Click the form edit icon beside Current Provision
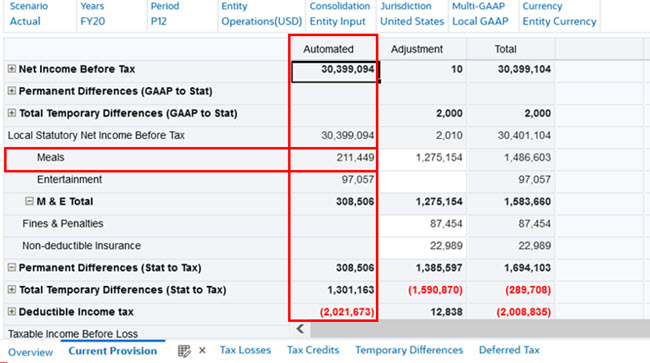650x363 pixels. click(184, 351)
